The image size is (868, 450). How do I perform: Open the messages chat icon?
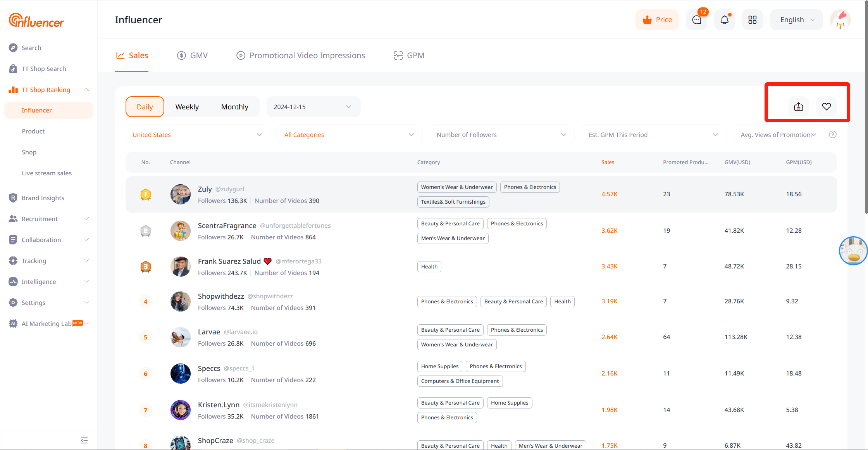pyautogui.click(x=697, y=20)
